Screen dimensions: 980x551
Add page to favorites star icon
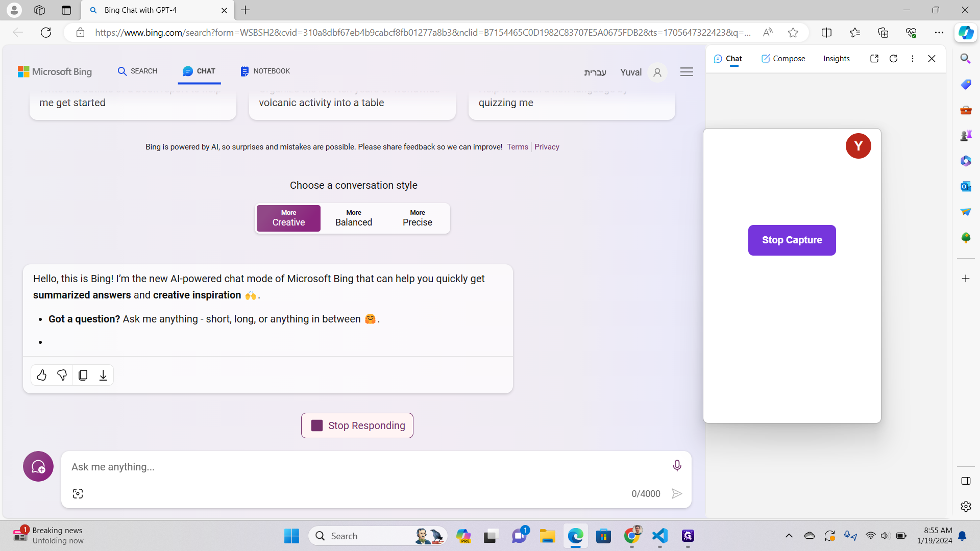(793, 33)
